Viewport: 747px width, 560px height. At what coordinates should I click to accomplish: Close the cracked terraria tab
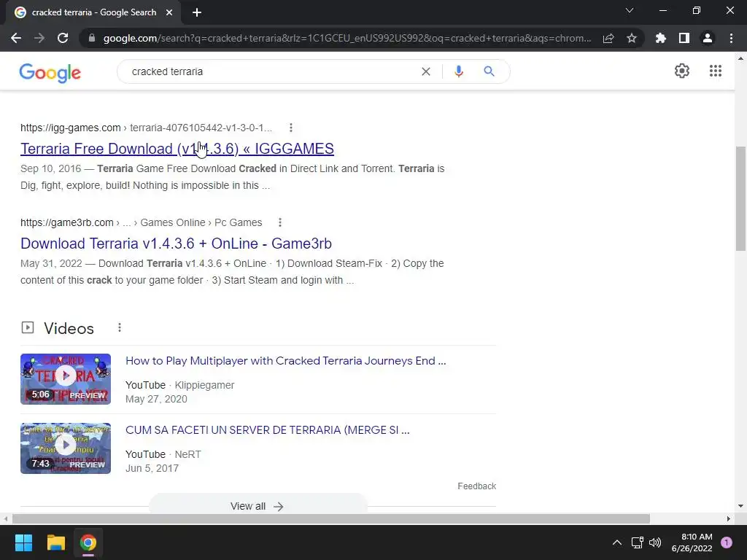[169, 12]
